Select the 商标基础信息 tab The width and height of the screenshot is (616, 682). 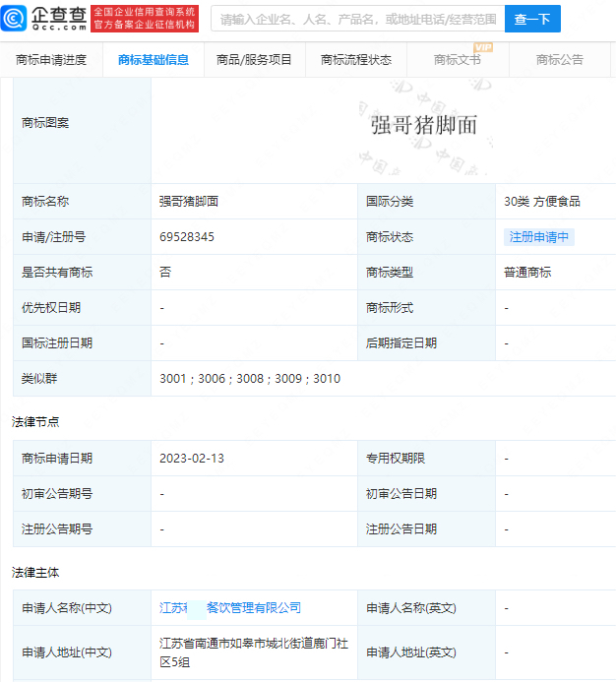[x=153, y=60]
